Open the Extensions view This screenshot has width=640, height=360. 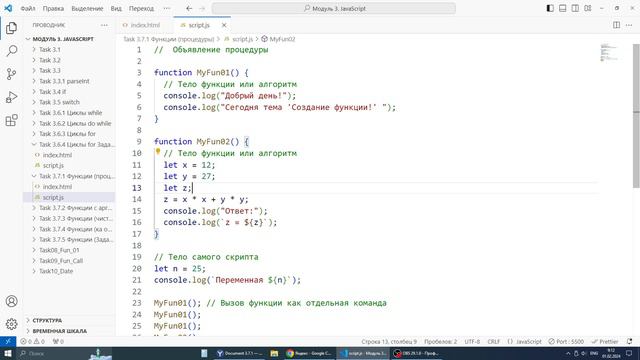[11, 120]
